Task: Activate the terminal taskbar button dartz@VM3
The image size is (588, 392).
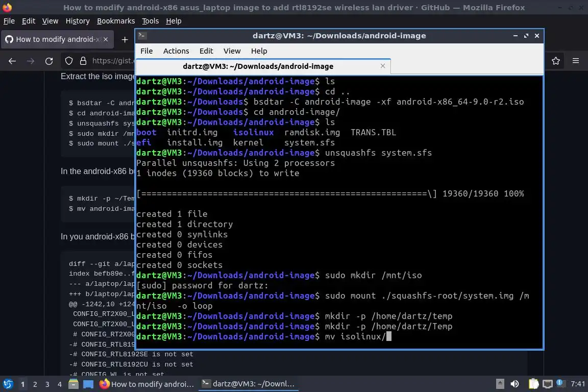Action: point(249,384)
